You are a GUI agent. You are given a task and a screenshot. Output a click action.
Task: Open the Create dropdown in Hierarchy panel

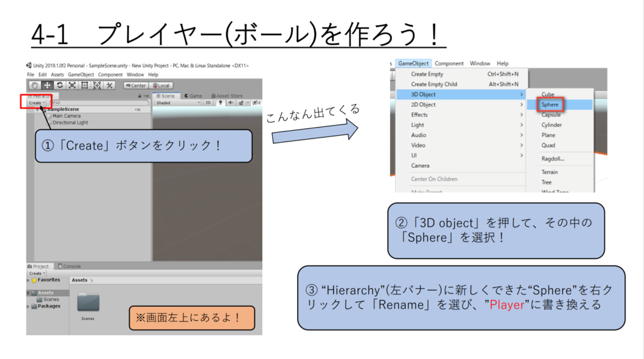37,102
